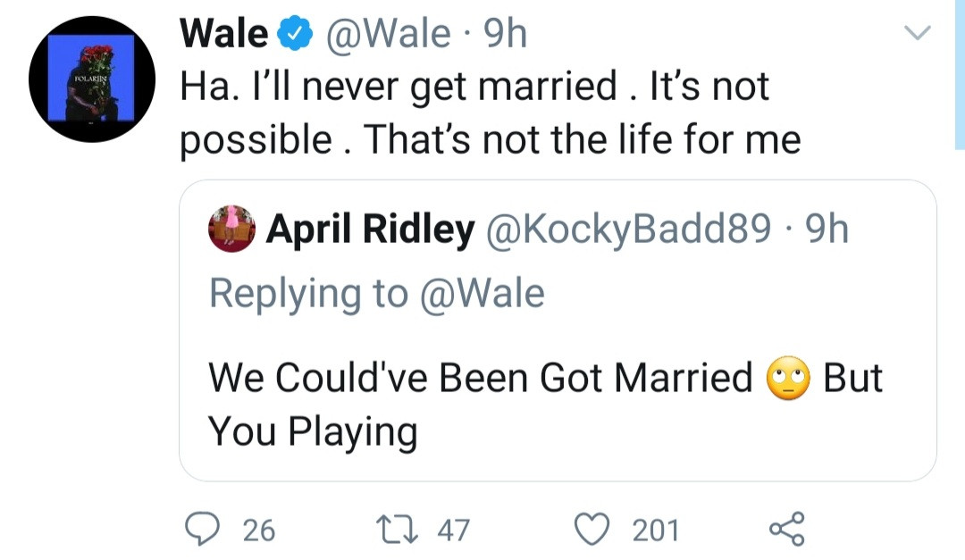Open April Ridley's display name
The image size is (965, 560).
371,231
